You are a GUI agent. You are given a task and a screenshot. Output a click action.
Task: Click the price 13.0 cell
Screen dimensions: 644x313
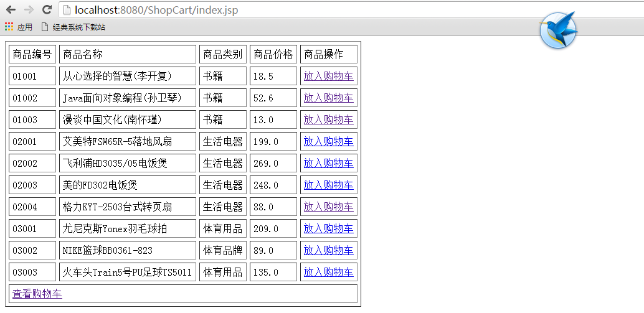pyautogui.click(x=273, y=119)
